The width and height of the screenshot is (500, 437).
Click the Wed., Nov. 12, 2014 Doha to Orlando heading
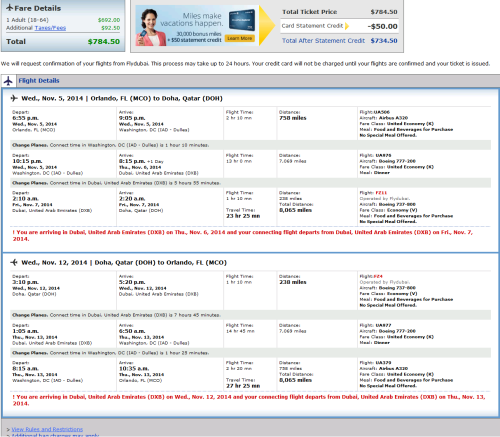tap(124, 263)
